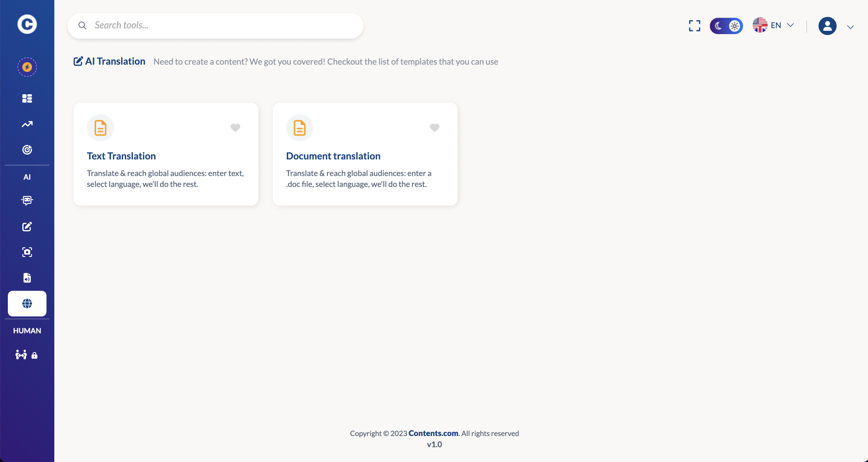Open the AI writing pencil icon
Image resolution: width=868 pixels, height=462 pixels.
[x=27, y=226]
